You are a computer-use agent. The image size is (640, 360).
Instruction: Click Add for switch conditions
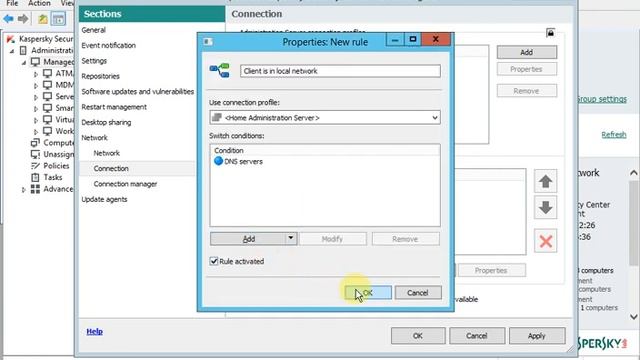(x=248, y=239)
